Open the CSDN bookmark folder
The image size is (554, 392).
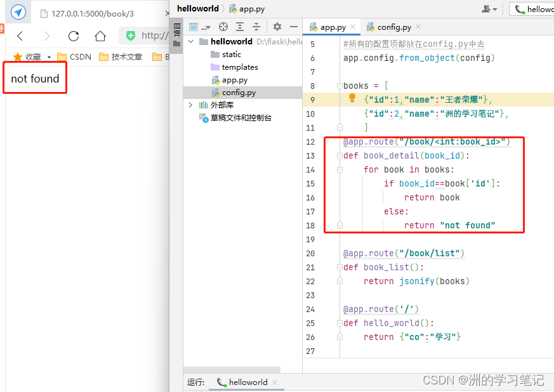point(74,57)
